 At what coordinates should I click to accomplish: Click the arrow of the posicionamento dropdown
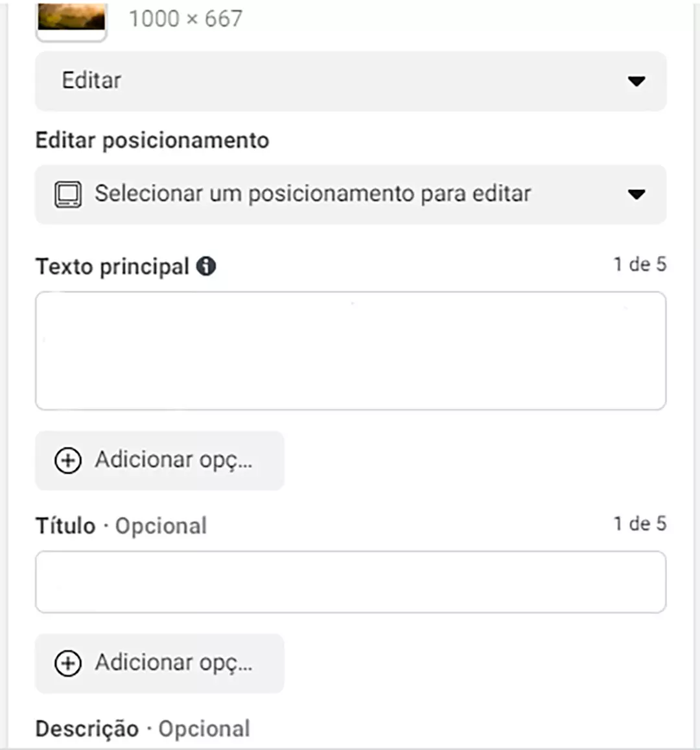pyautogui.click(x=636, y=194)
